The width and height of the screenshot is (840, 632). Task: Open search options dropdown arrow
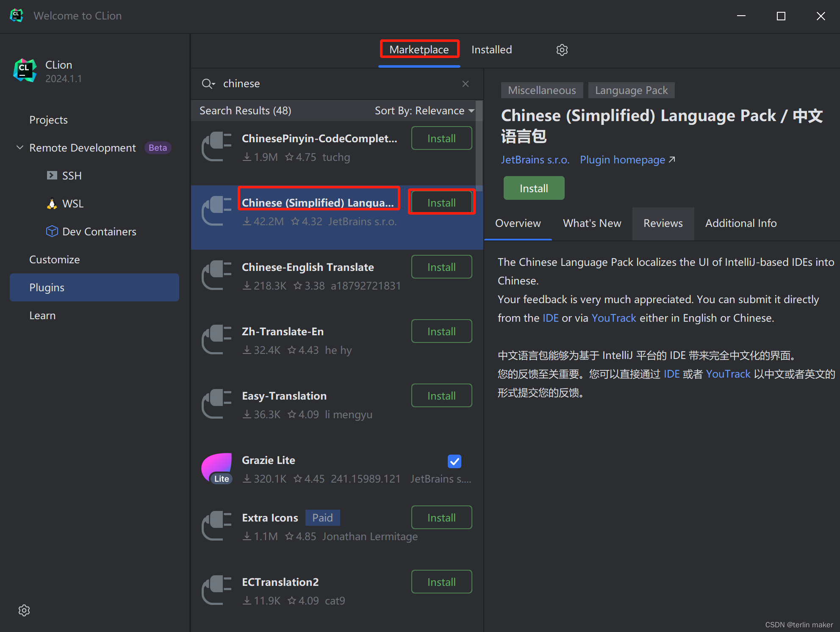(214, 84)
